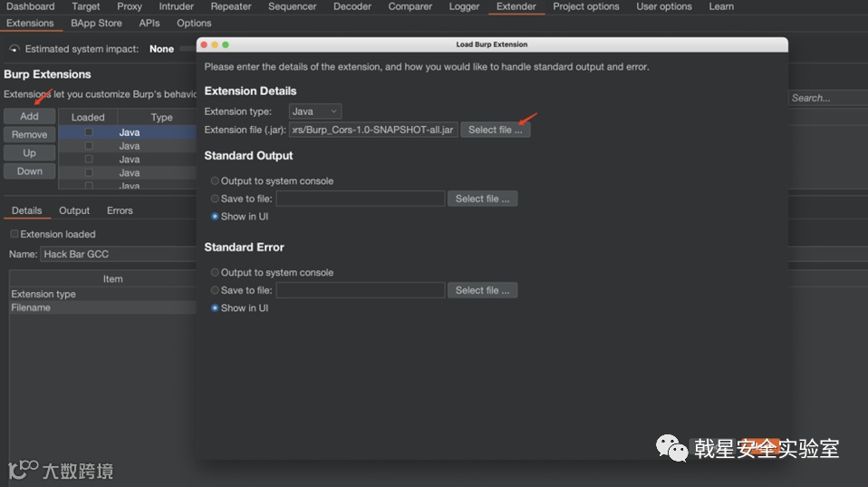Switch to the Logger tab

click(464, 6)
